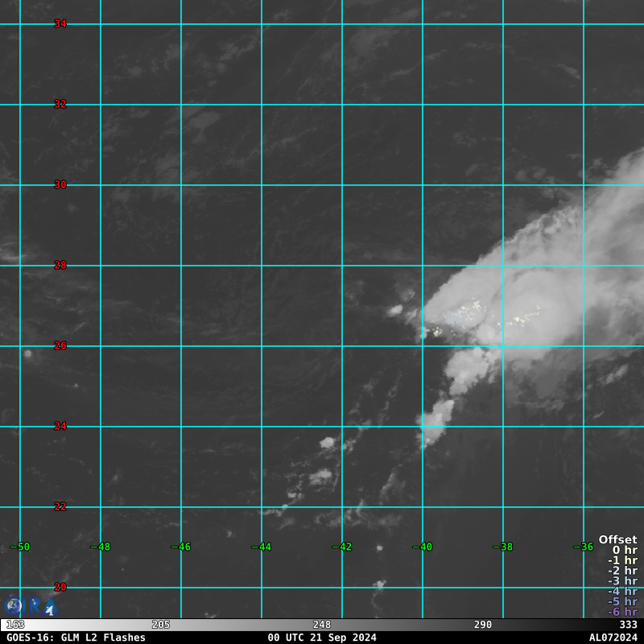The height and width of the screenshot is (644, 644).
Task: Click the 22 latitude label
Action: click(60, 506)
